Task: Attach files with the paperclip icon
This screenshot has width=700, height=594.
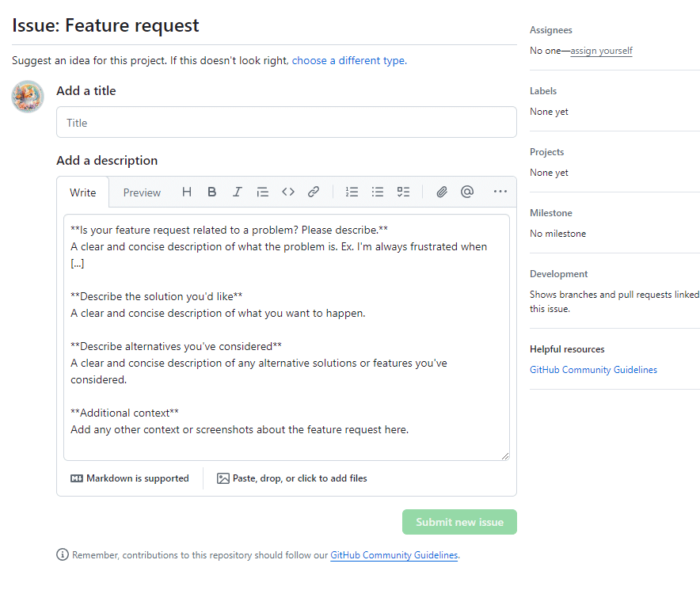Action: (442, 192)
